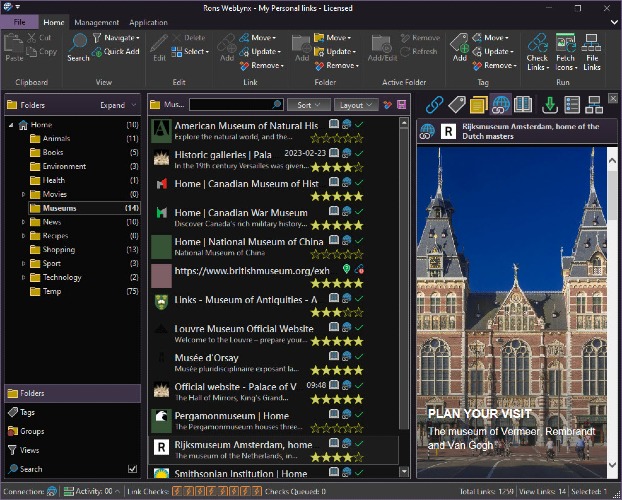
Task: Open the Sort dropdown
Action: [309, 105]
